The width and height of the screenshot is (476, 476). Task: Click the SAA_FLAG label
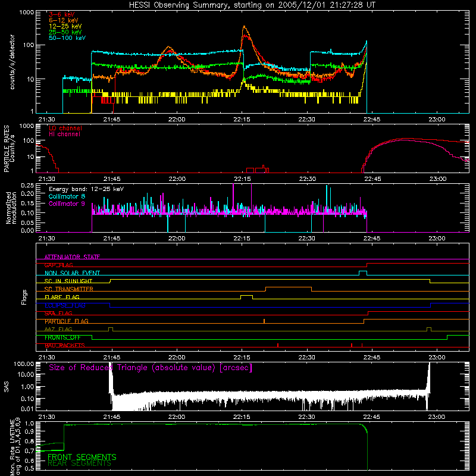58,314
